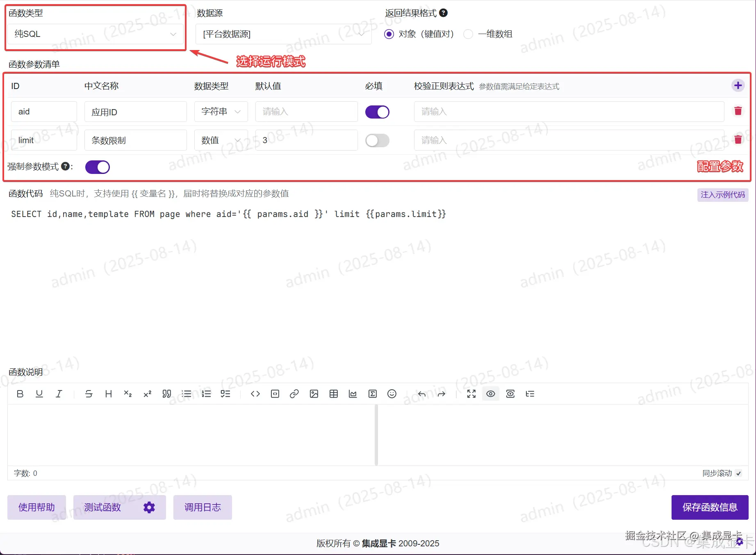Toggle the editor preview eye icon
This screenshot has height=555, width=756.
tap(491, 394)
